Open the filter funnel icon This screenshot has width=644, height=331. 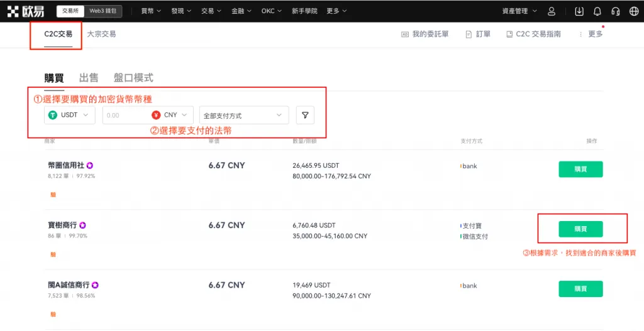click(305, 115)
